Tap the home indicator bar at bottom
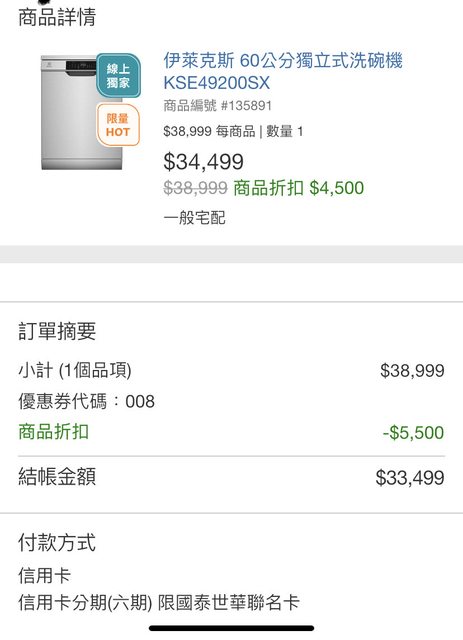Viewport: 463px width, 640px height. click(x=232, y=628)
